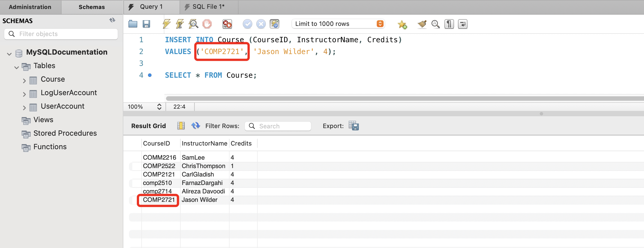Expand the Course table node
The width and height of the screenshot is (644, 248).
(24, 81)
